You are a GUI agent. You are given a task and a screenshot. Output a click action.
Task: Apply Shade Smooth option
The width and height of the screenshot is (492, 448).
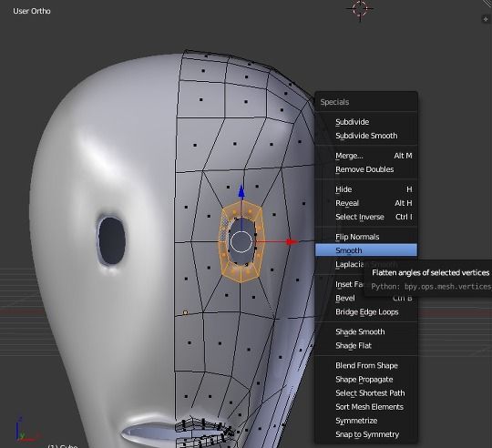click(x=366, y=331)
